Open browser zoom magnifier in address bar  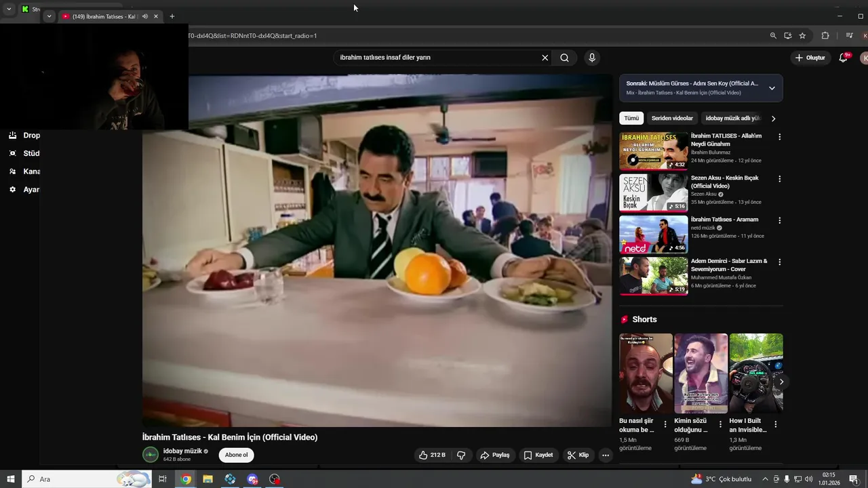click(x=773, y=36)
